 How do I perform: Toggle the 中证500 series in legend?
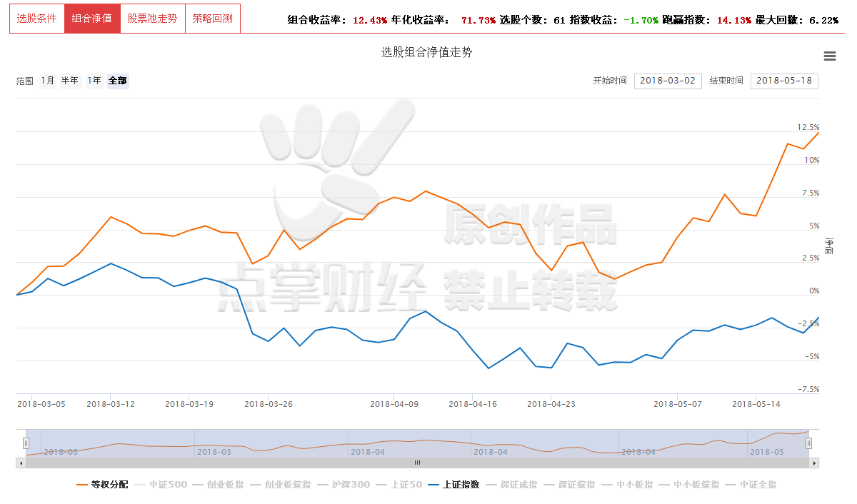pos(160,485)
